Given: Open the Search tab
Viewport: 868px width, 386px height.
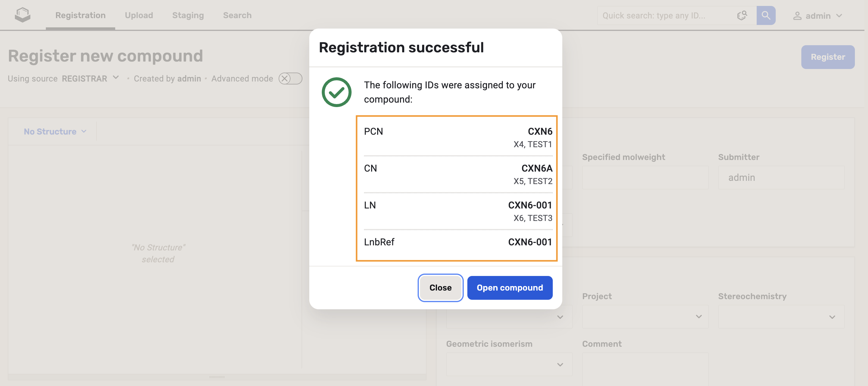Looking at the screenshot, I should (237, 15).
